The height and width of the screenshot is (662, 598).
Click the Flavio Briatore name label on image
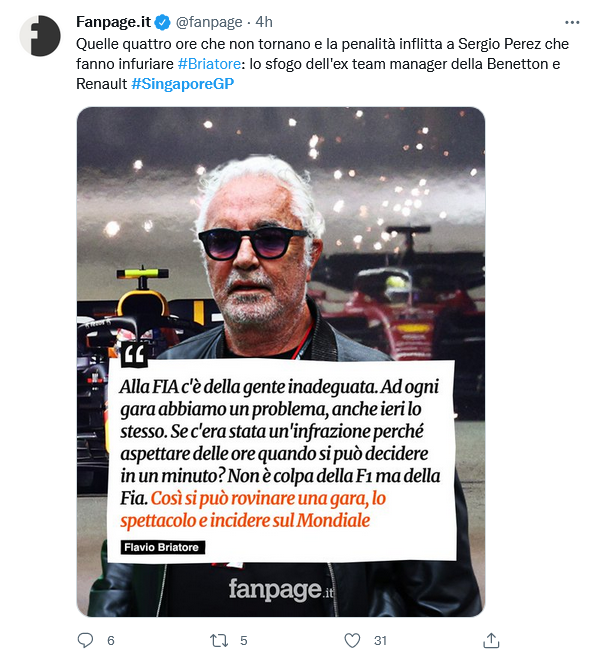[163, 547]
